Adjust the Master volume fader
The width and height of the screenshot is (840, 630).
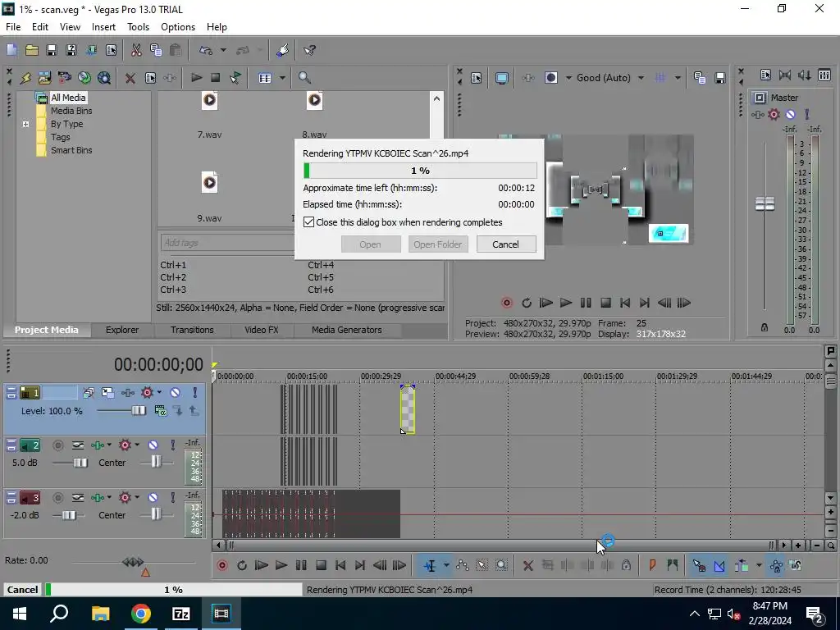765,204
